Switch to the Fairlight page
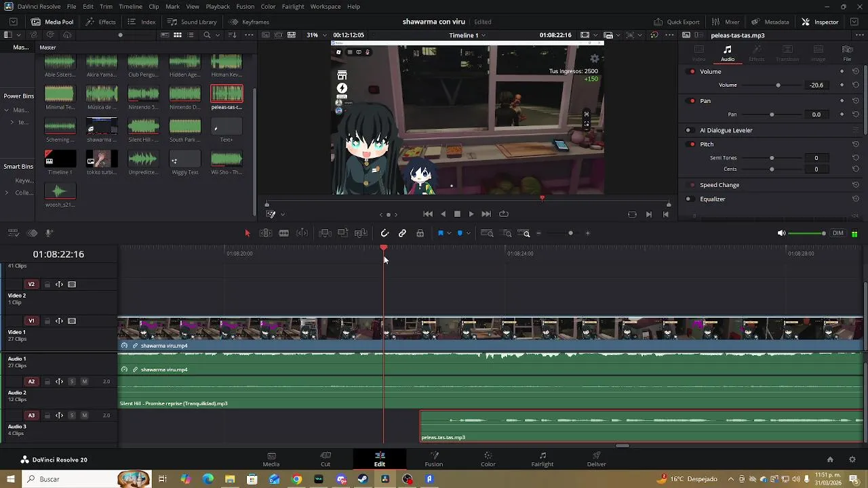 point(542,459)
